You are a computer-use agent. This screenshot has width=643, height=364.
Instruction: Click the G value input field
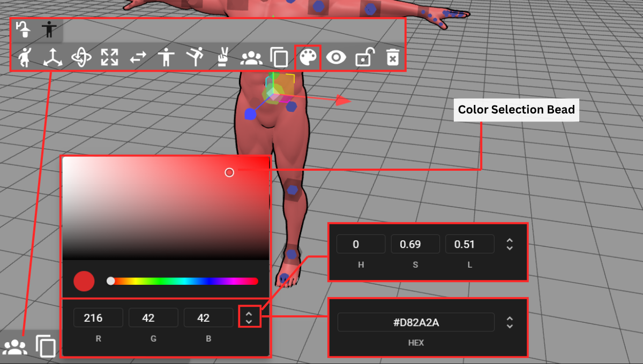click(153, 318)
